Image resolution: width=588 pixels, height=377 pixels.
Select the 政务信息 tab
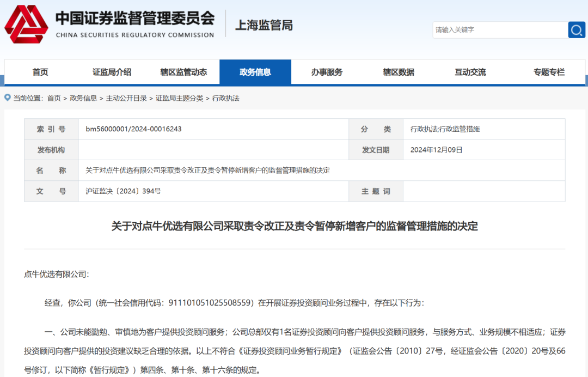coord(255,72)
